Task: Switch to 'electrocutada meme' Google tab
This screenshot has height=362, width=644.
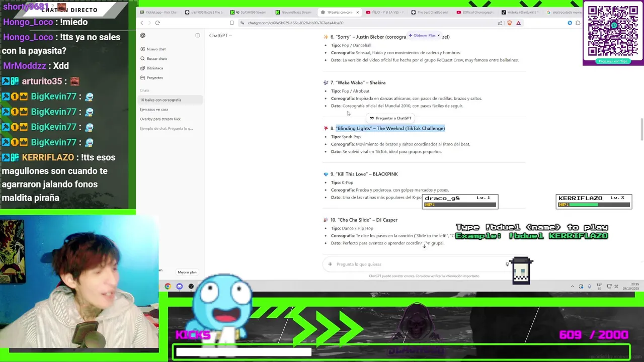Action: point(563,12)
